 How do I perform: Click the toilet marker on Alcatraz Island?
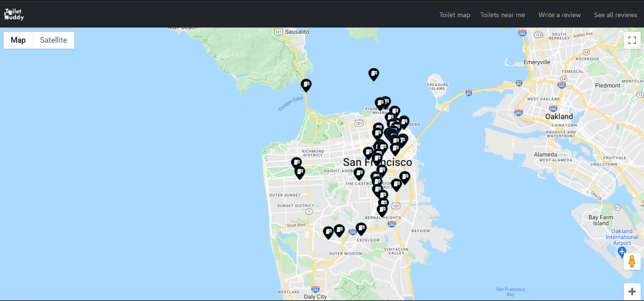[374, 74]
